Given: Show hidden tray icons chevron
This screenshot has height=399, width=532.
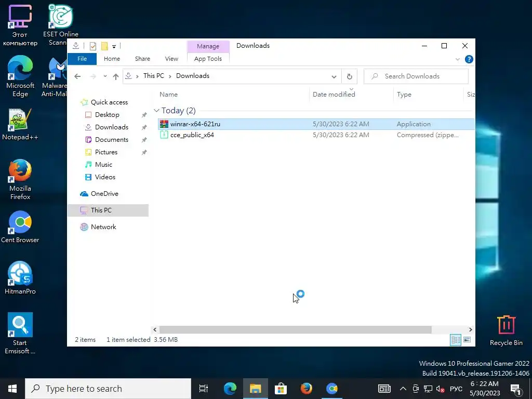Looking at the screenshot, I should point(403,389).
